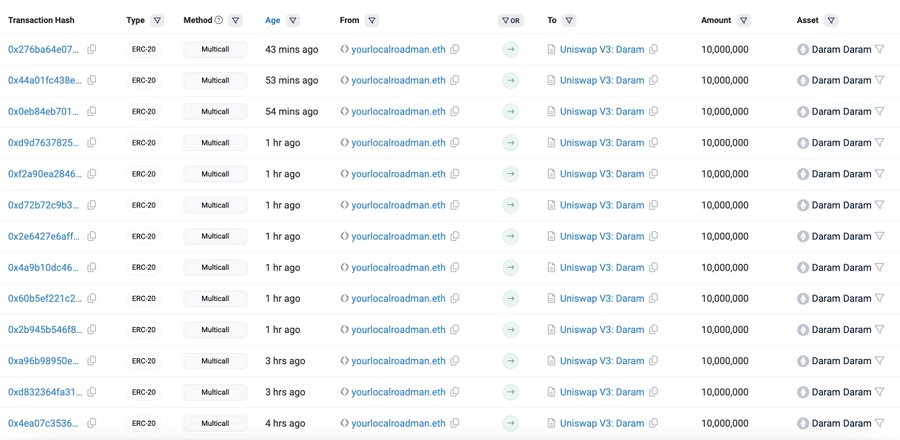
Task: Open transaction 0x44a01fc438e
Action: coord(45,80)
